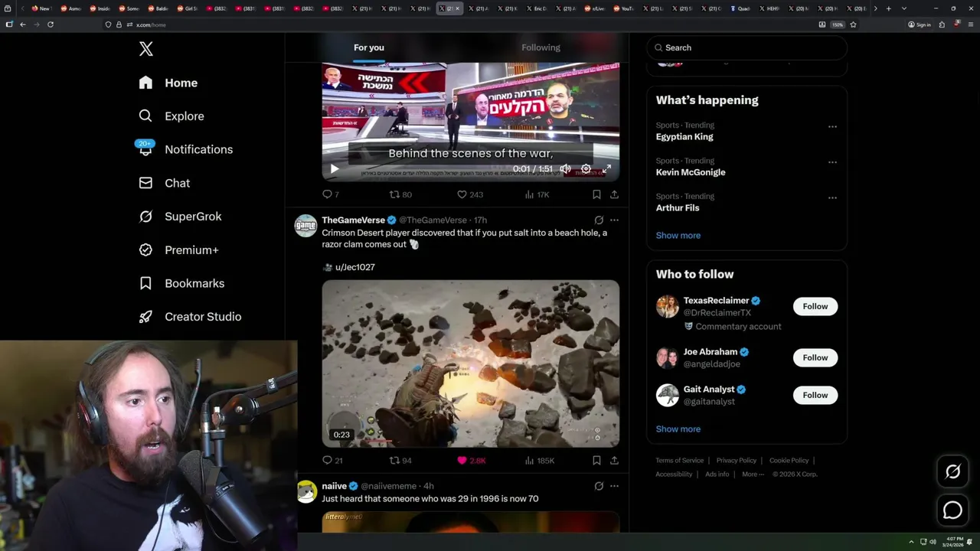Expand the More footer menu
Screen dimensions: 980x551
pyautogui.click(x=751, y=474)
